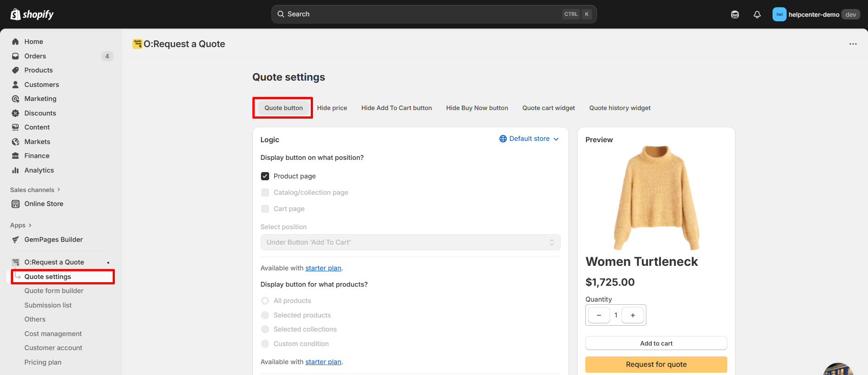
Task: Open Analytics from the sidebar
Action: [x=39, y=170]
